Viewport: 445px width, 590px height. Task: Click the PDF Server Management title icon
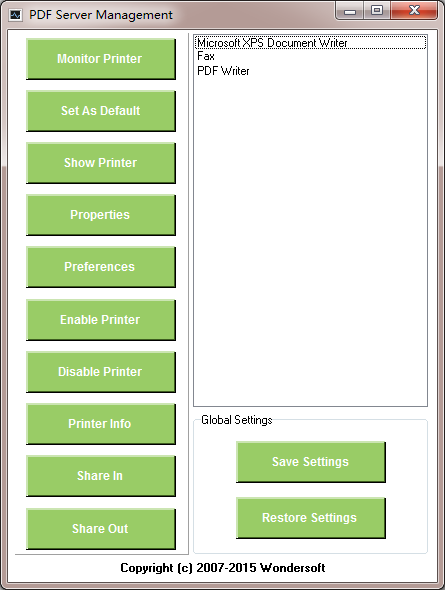15,15
